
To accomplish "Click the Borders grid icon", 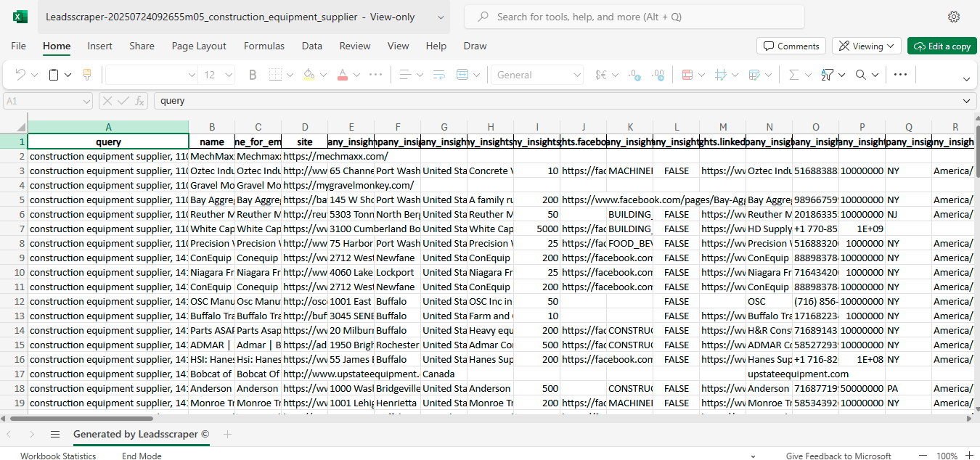I will click(x=275, y=75).
